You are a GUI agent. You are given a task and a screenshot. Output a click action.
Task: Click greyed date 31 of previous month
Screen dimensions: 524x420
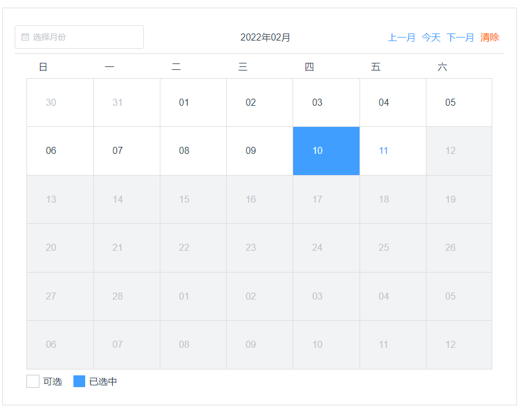(127, 103)
